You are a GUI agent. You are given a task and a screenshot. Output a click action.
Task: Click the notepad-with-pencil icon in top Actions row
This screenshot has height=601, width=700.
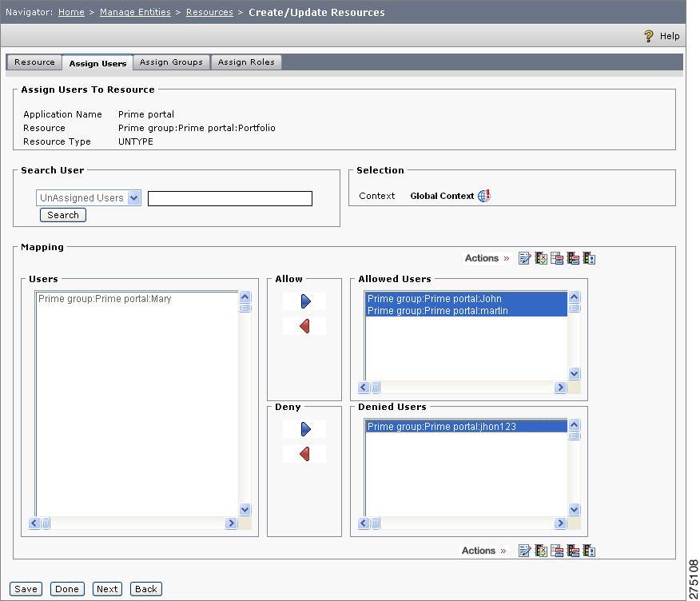524,258
